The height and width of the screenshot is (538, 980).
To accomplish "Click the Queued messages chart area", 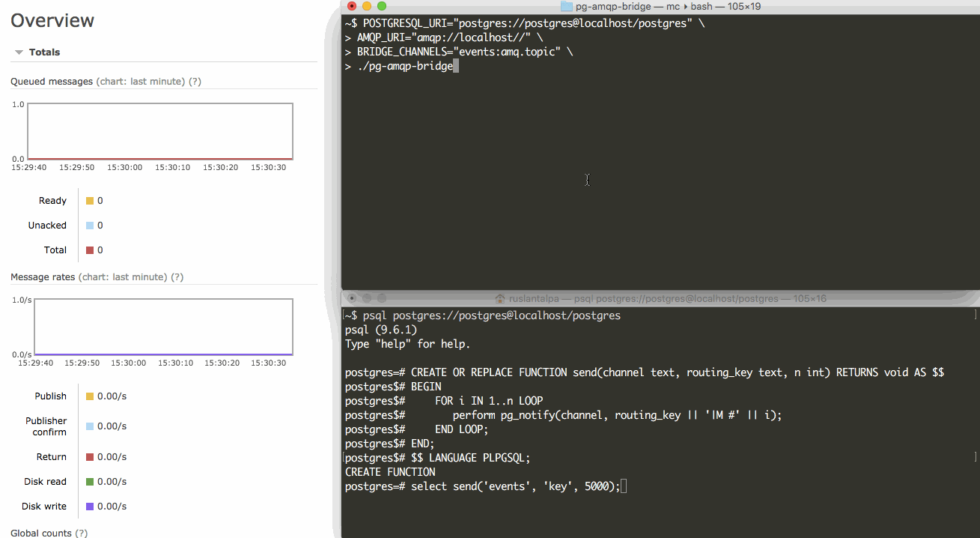I will tap(160, 131).
